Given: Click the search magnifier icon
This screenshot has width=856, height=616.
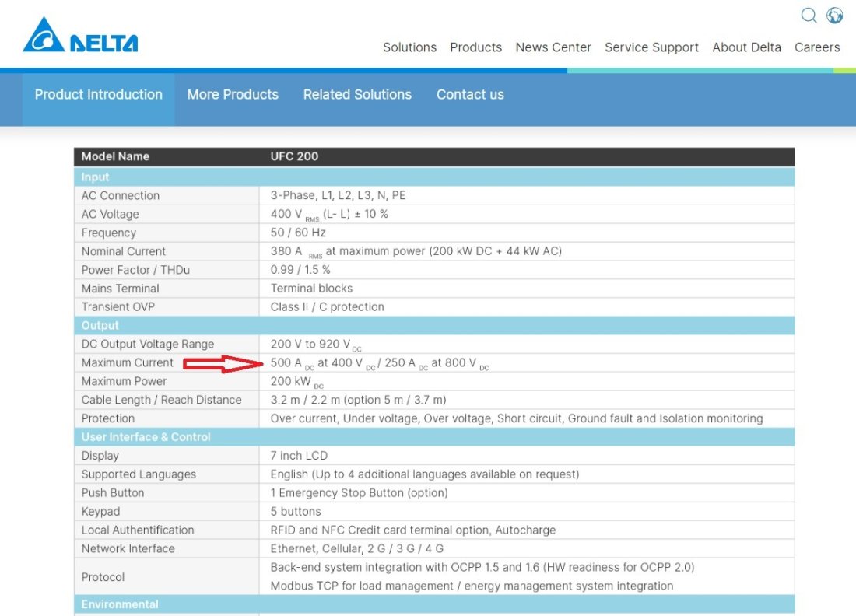Looking at the screenshot, I should click(x=809, y=16).
